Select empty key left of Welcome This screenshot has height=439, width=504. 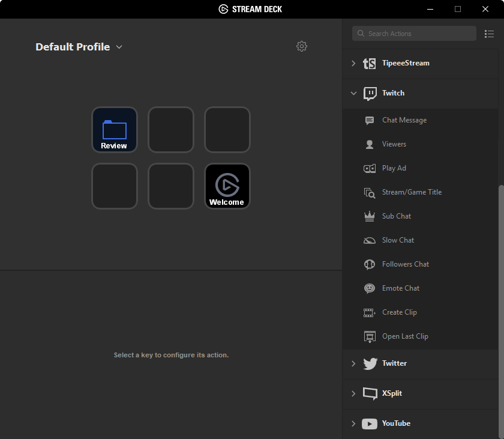pos(171,186)
